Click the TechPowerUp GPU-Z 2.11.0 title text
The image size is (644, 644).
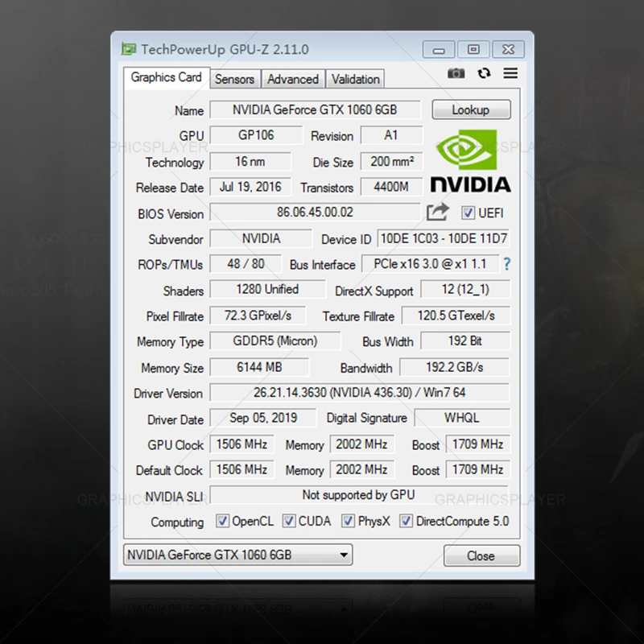225,49
